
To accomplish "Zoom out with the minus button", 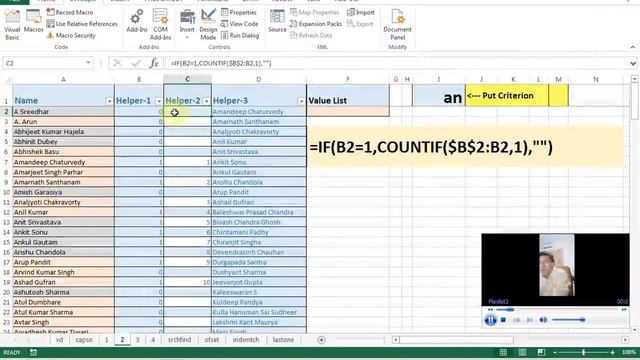I will click(x=554, y=352).
